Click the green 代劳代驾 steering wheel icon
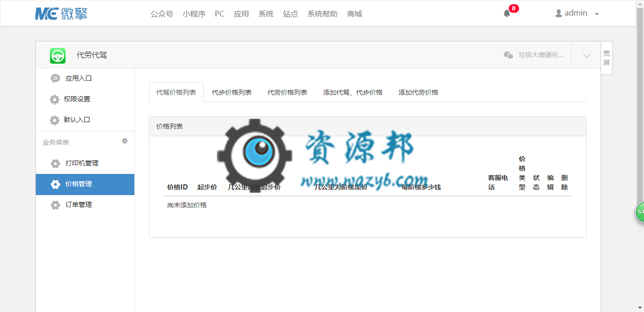This screenshot has width=644, height=312. (58, 55)
